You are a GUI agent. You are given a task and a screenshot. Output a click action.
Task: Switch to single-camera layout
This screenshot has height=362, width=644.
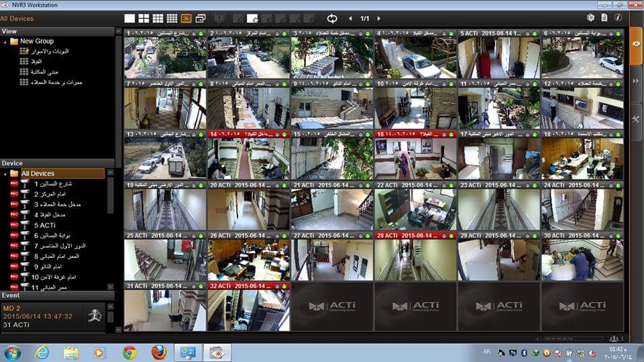click(x=130, y=18)
